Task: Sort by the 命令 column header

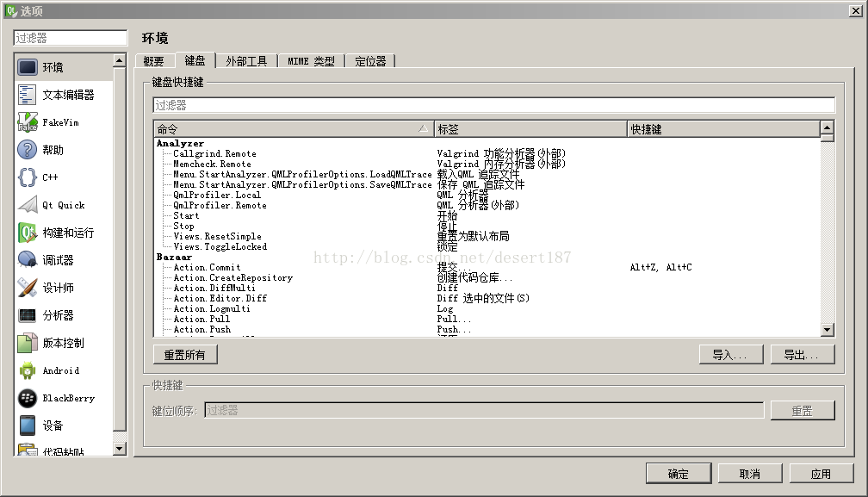Action: tap(294, 129)
